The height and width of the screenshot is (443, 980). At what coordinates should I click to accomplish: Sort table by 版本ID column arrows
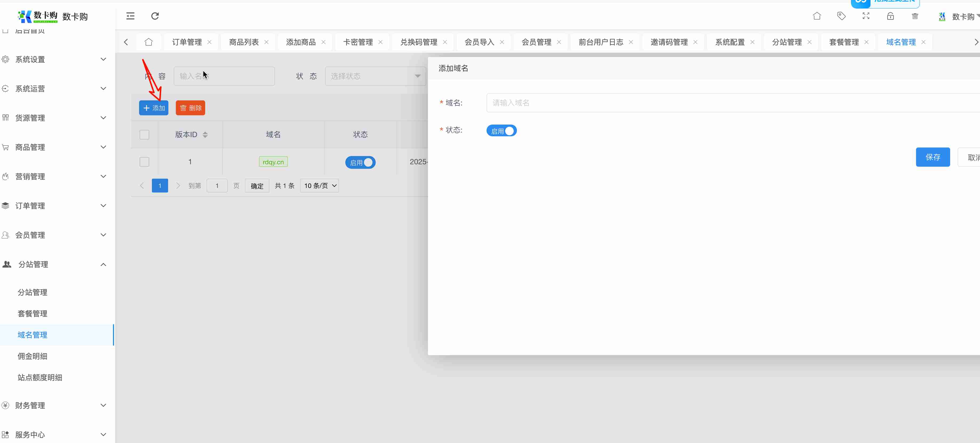pyautogui.click(x=205, y=135)
